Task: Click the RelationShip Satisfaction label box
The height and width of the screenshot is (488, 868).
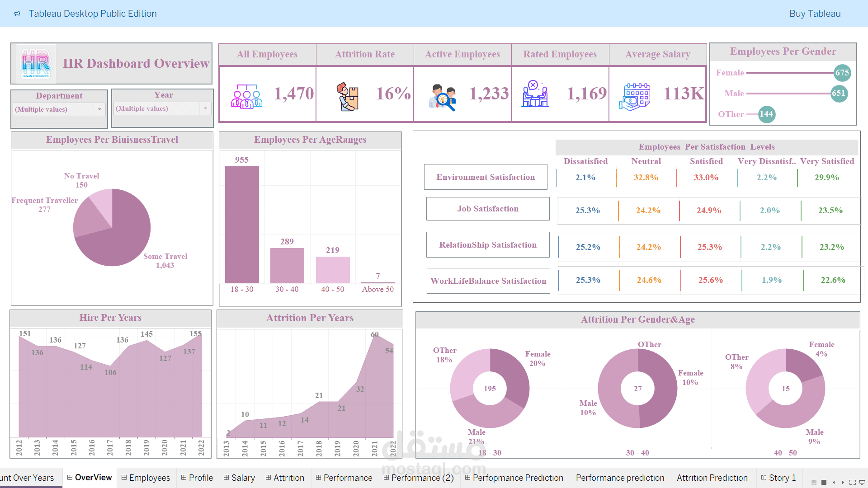Action: [488, 245]
